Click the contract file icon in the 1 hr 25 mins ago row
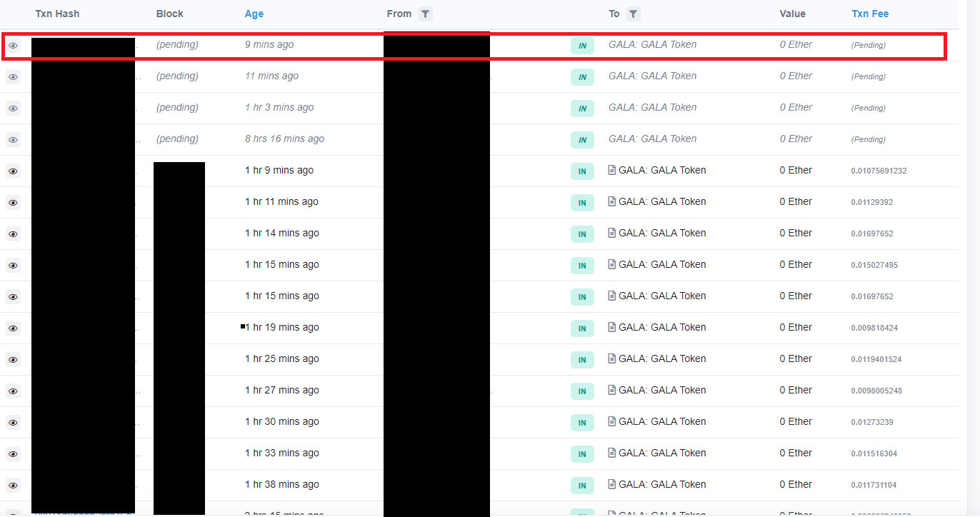Screen dimensions: 980x517 pos(611,358)
